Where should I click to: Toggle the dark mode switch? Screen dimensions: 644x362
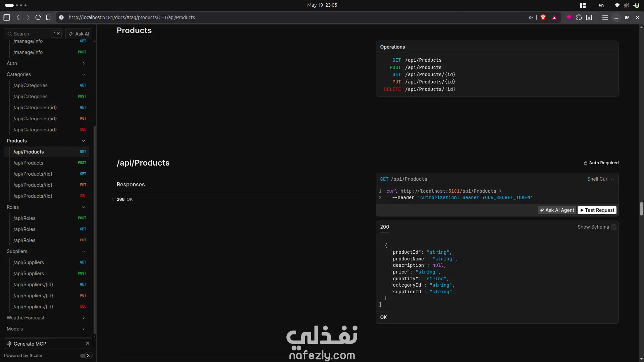86,356
